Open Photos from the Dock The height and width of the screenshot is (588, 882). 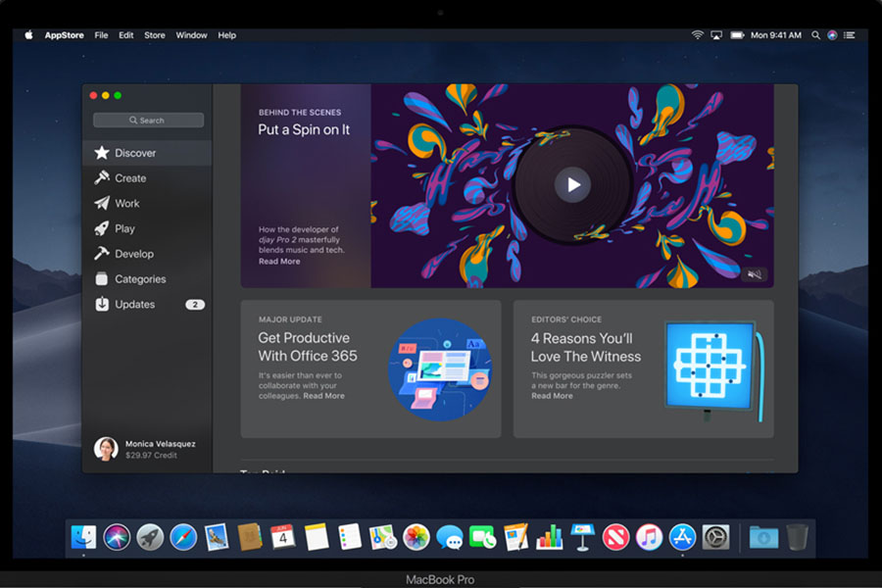point(416,537)
